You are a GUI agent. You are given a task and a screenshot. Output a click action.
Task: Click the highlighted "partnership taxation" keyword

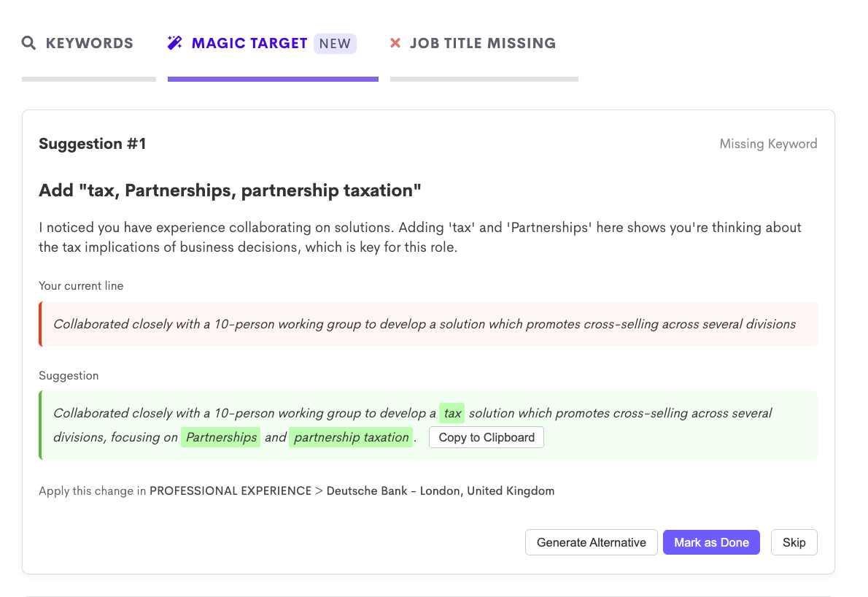click(x=351, y=437)
